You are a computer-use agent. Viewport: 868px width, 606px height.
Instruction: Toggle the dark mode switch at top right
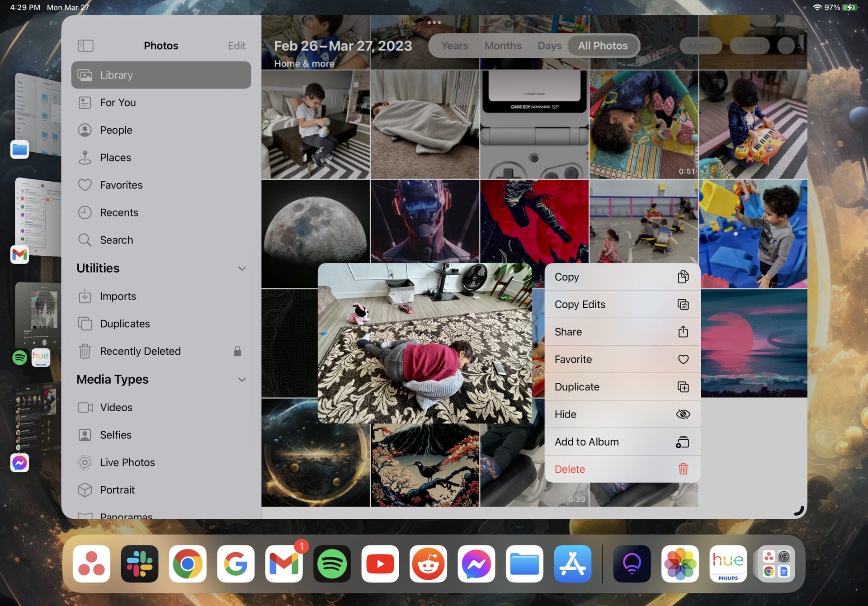pos(786,46)
